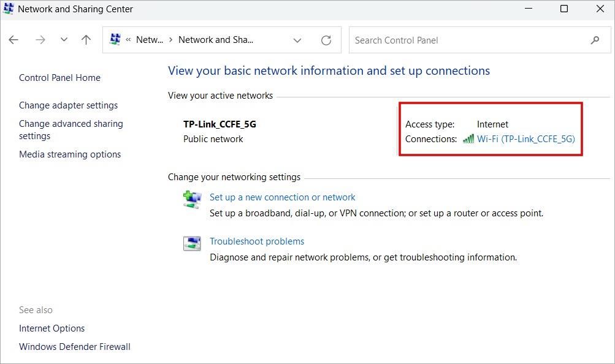Select the 'Netw...' breadcrumb segment
The width and height of the screenshot is (615, 364).
pos(150,40)
